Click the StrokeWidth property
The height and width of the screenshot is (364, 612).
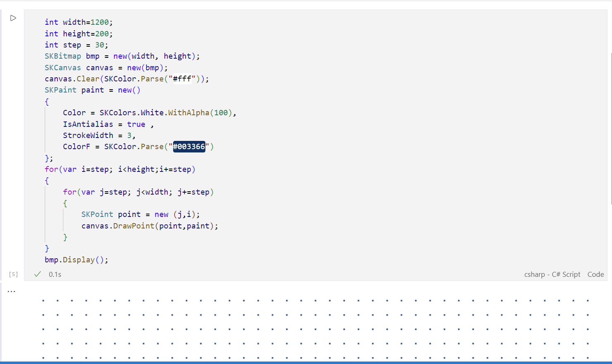tap(88, 136)
